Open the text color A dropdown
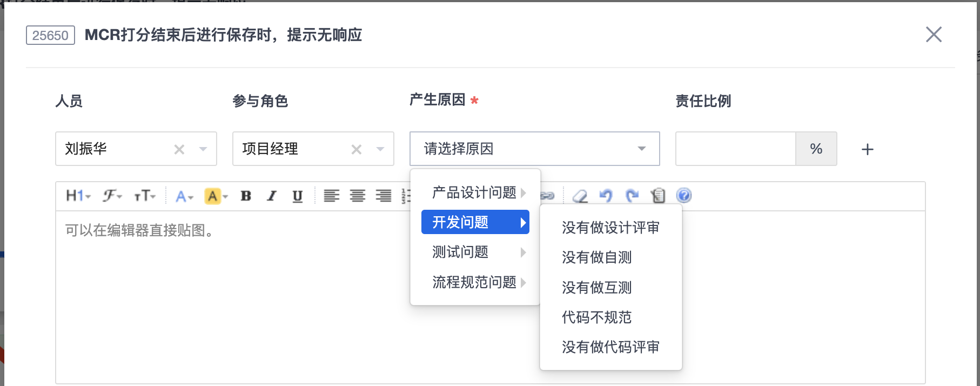This screenshot has width=980, height=386. tap(184, 196)
